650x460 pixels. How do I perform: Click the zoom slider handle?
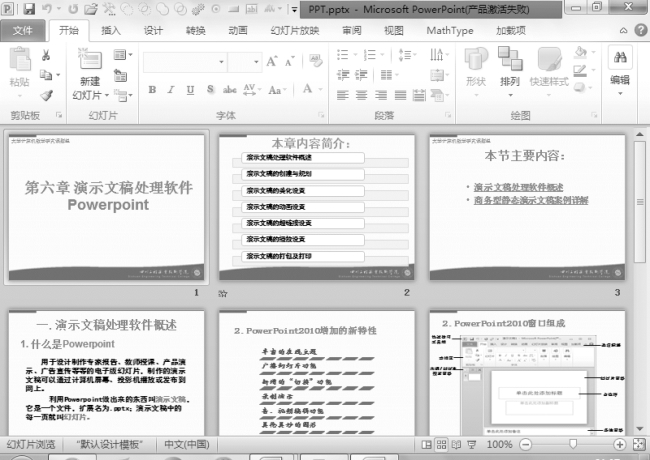573,444
